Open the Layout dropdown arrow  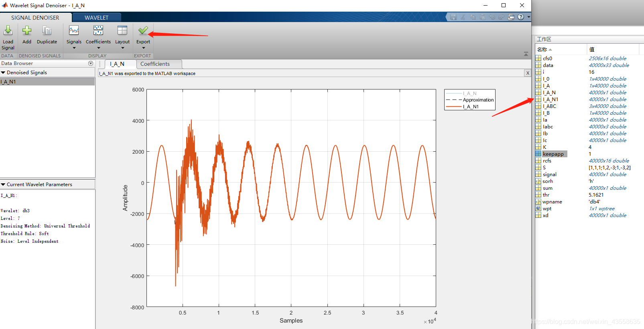pyautogui.click(x=122, y=48)
